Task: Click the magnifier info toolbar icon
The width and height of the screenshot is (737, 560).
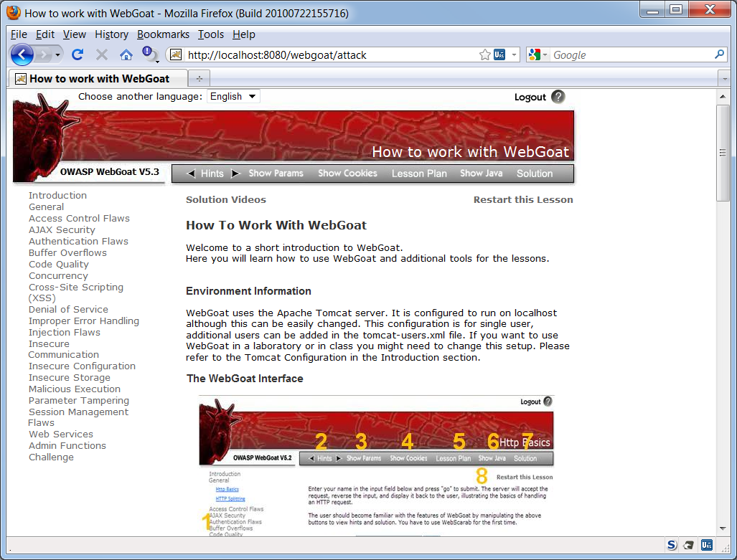Action: tap(151, 54)
